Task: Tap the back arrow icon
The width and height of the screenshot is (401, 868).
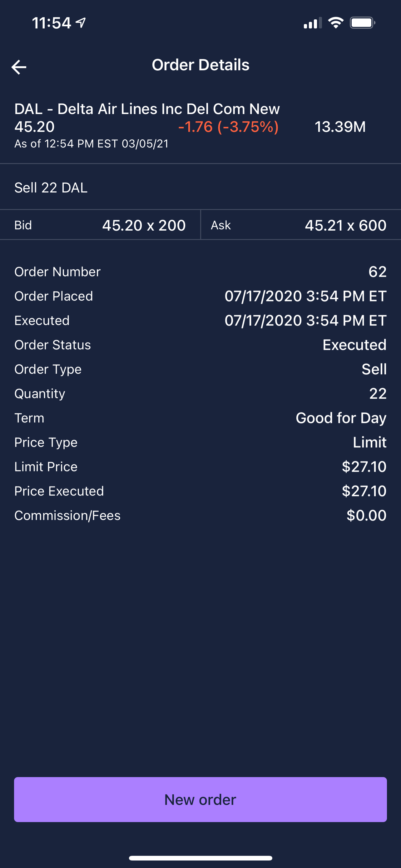Action: click(x=19, y=67)
